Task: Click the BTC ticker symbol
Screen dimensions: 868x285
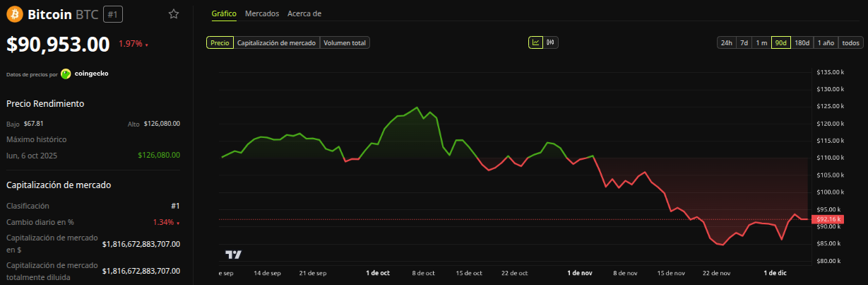Action: [x=86, y=14]
